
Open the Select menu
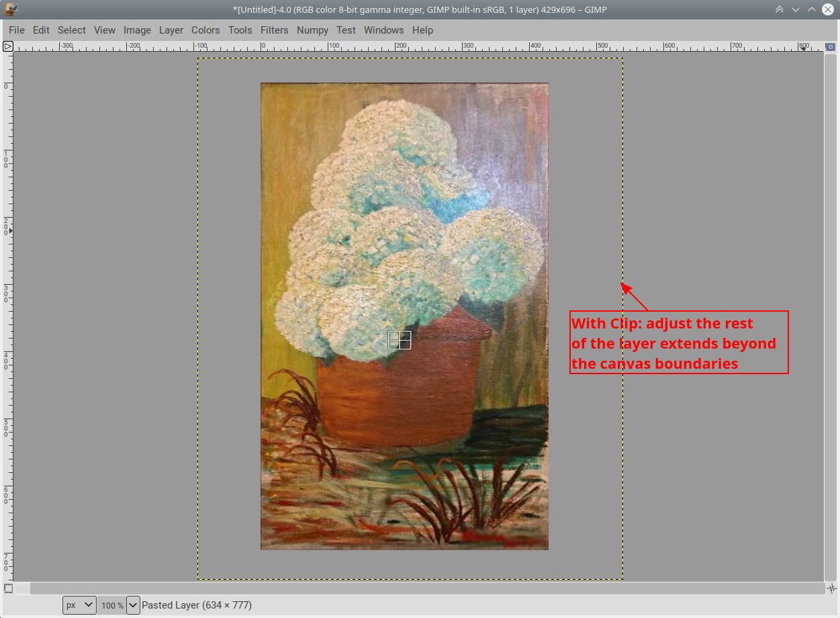tap(72, 30)
